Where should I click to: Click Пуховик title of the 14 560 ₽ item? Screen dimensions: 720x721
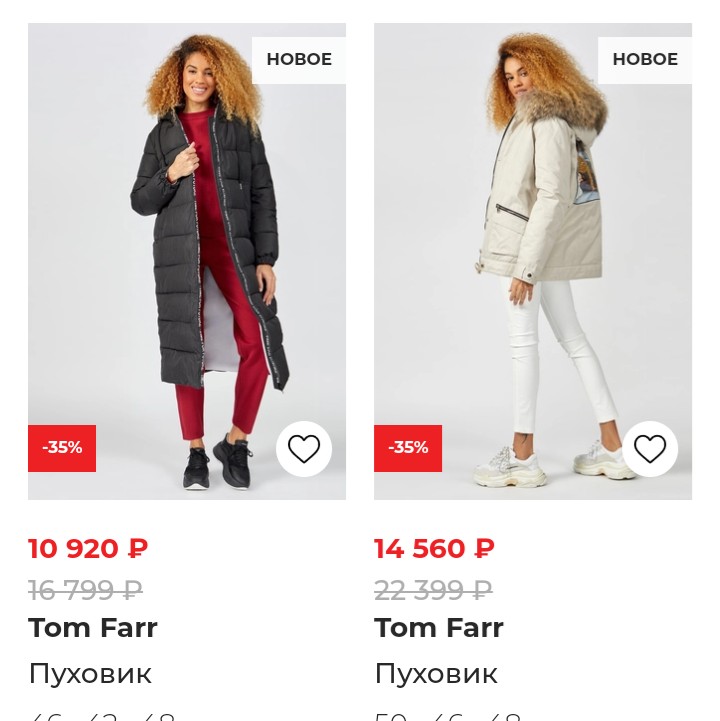(x=436, y=673)
